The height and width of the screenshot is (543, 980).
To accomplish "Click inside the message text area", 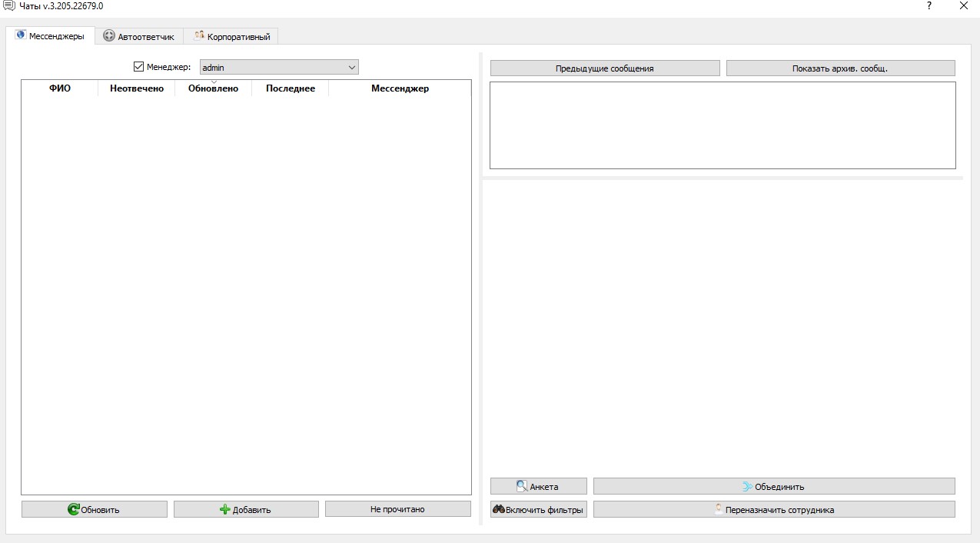I will [723, 125].
